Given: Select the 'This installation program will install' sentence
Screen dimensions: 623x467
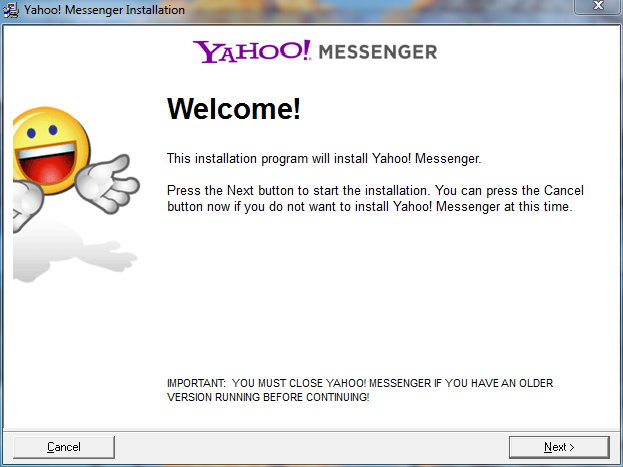Looking at the screenshot, I should tap(324, 159).
